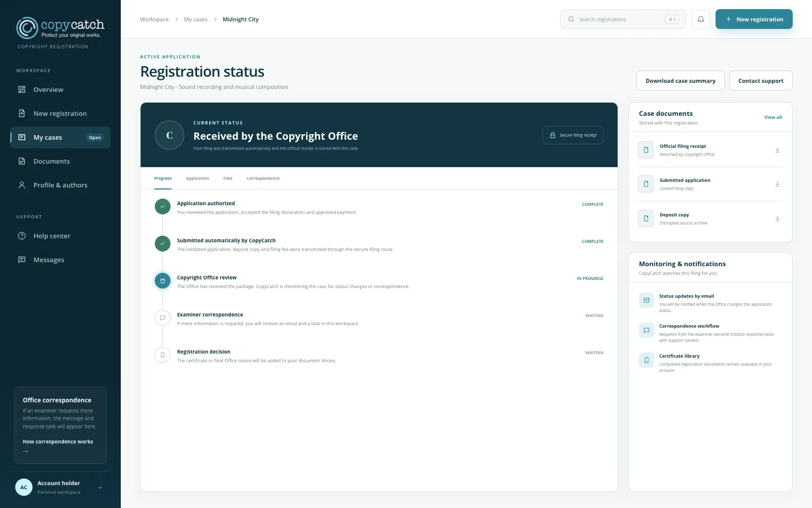812x508 pixels.
Task: Download the Submitted application
Action: 777,184
